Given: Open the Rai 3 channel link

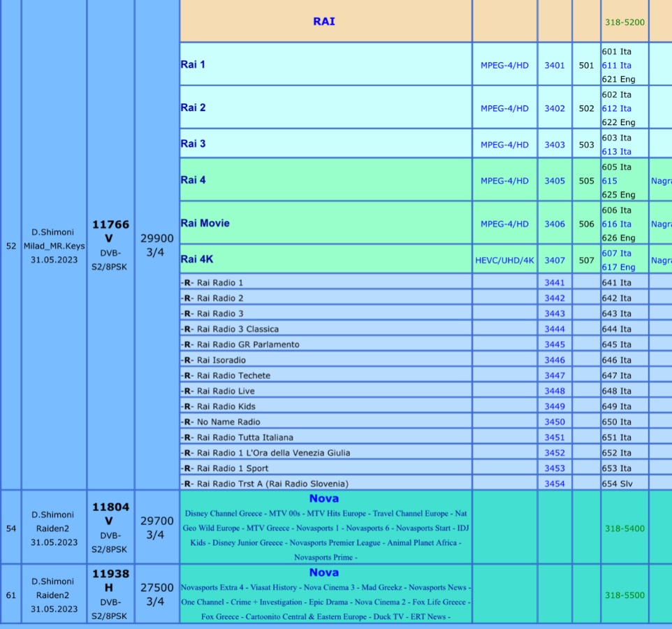Looking at the screenshot, I should [x=193, y=144].
